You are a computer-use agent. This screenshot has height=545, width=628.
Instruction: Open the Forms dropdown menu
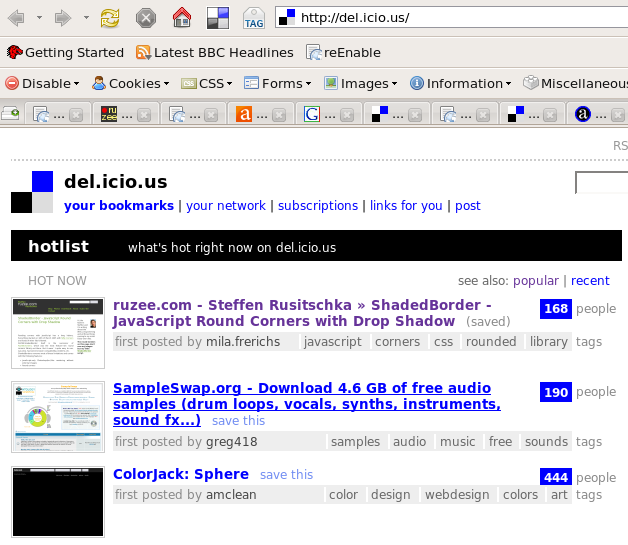pos(278,83)
